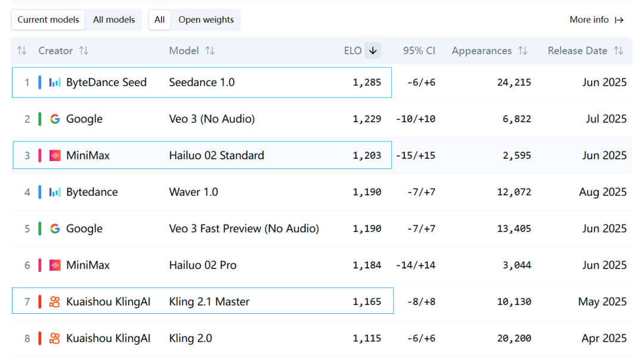
Task: Enable the Open weights filter
Action: (x=206, y=20)
